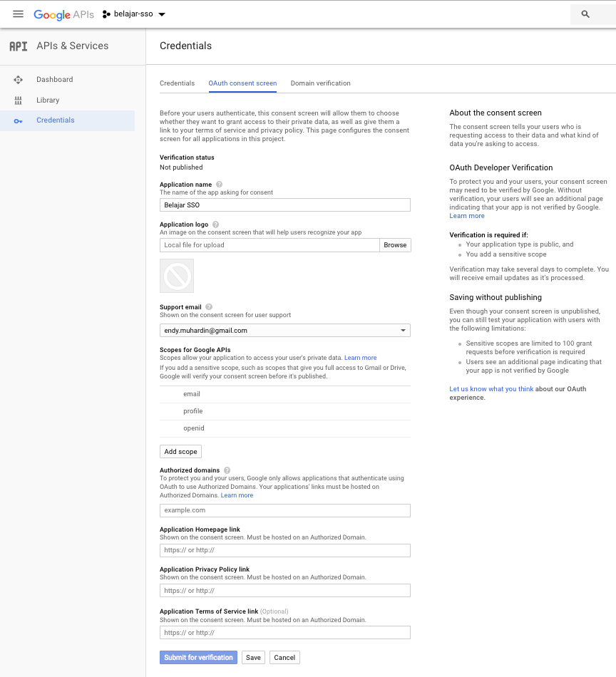Click the Library sidebar icon
The image size is (616, 677).
18,100
